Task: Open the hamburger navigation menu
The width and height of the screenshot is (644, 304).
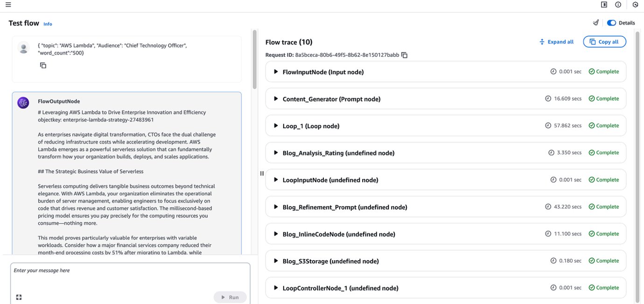Action: pyautogui.click(x=8, y=5)
